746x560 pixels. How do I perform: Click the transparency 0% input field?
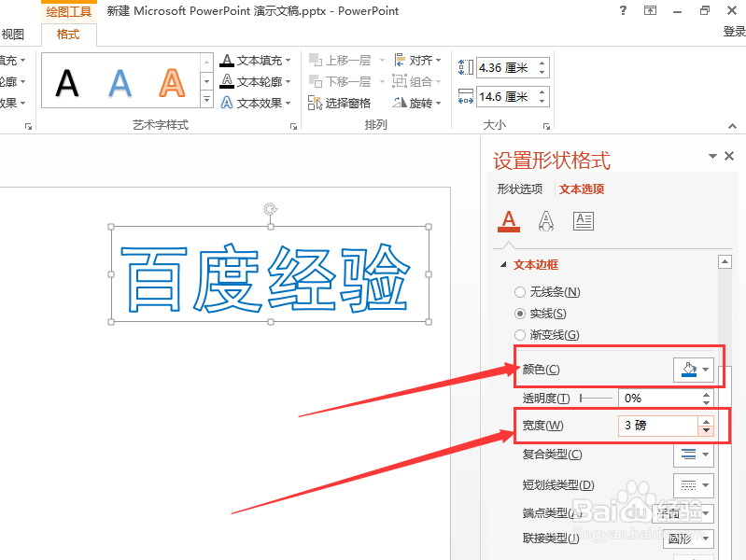(x=658, y=399)
